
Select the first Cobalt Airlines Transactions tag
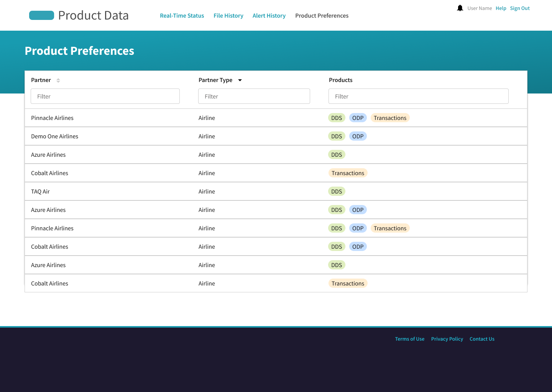[x=348, y=173]
